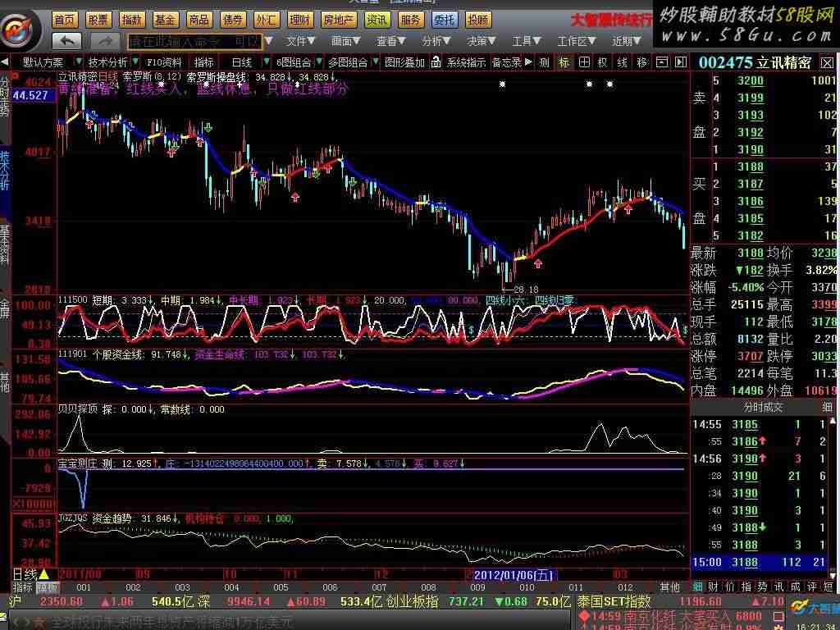840x630 pixels.
Task: Open the 画面 dropdown menu
Action: [345, 41]
